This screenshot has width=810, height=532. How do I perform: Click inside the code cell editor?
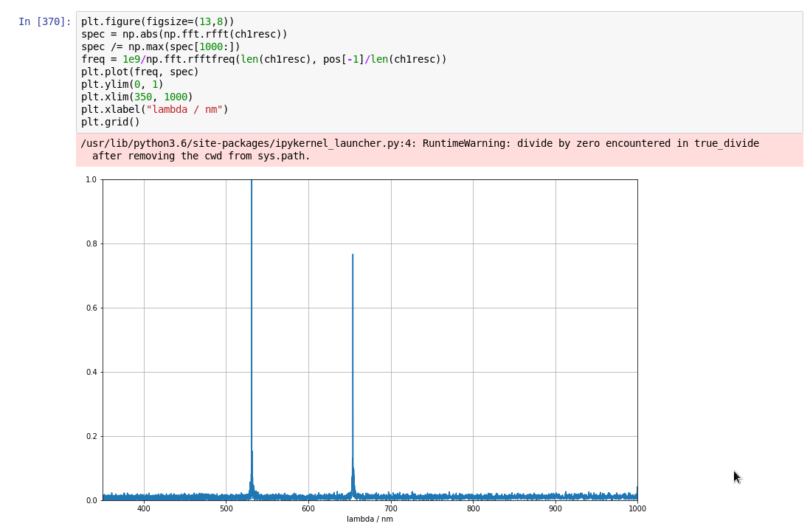tap(439, 72)
